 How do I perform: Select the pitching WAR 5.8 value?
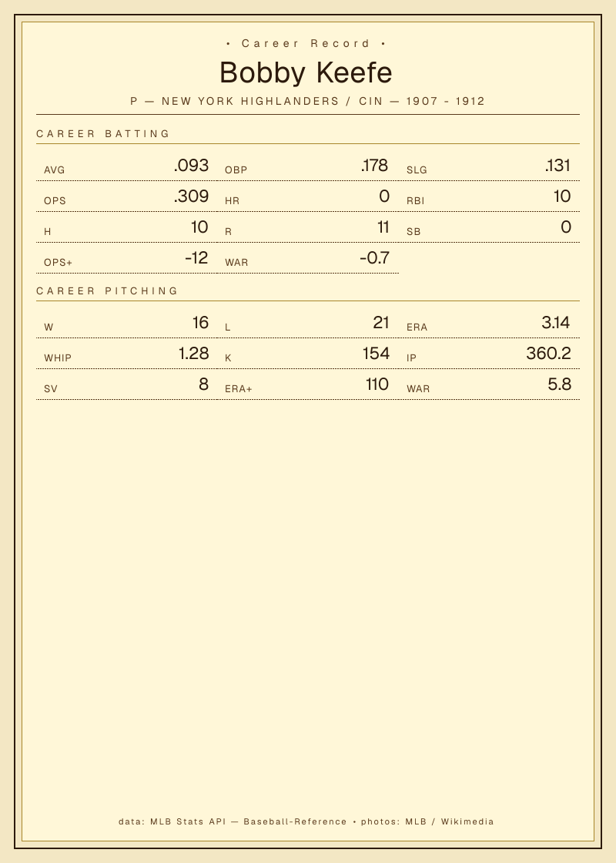(559, 384)
